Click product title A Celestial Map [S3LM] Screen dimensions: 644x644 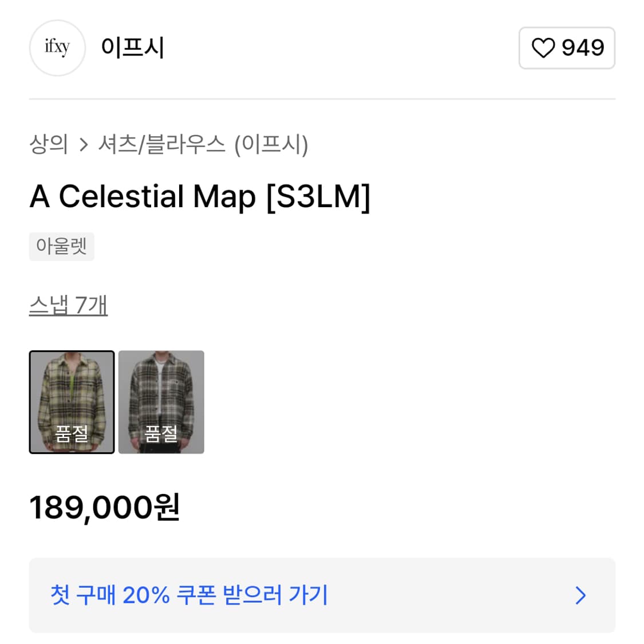click(x=200, y=196)
